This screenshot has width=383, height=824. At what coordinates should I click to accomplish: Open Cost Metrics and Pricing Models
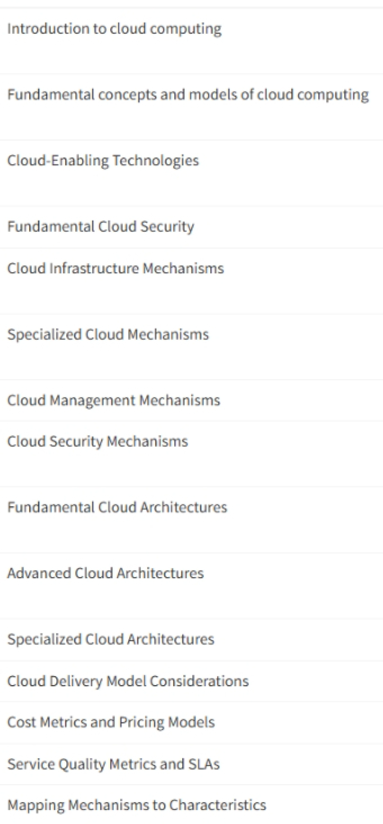point(191,722)
